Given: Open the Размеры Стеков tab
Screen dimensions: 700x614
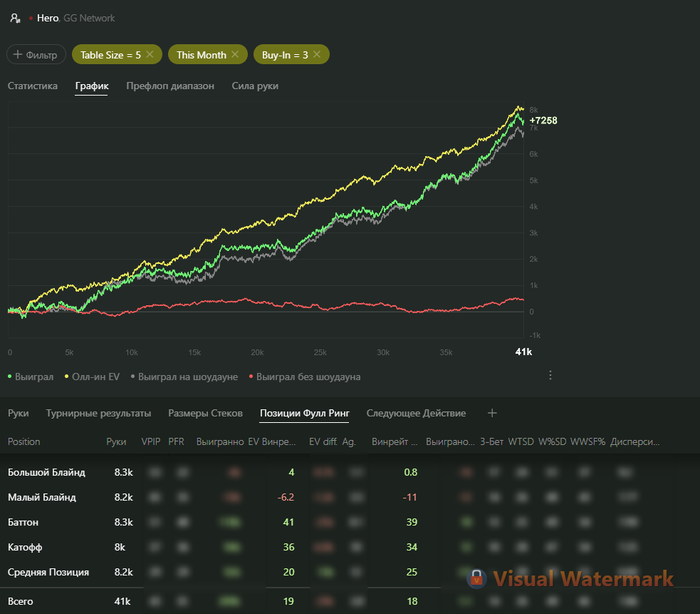Looking at the screenshot, I should (x=205, y=413).
